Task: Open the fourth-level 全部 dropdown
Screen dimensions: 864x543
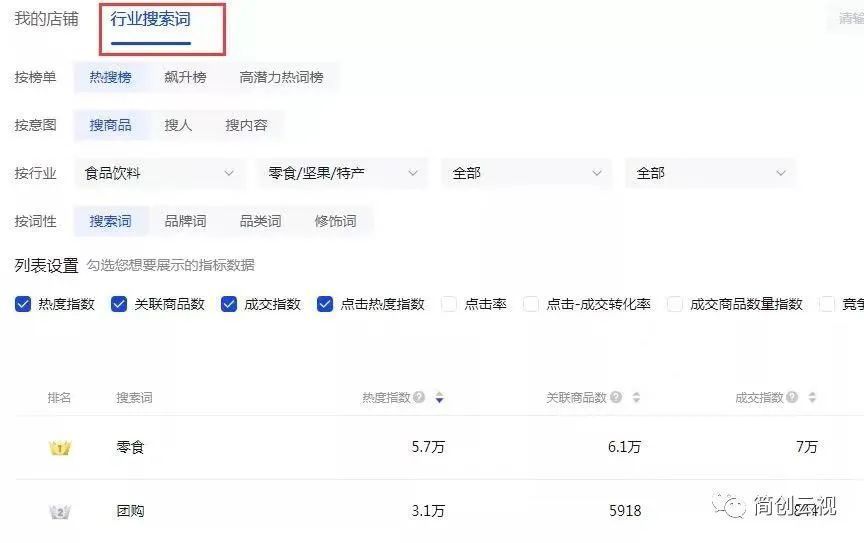Action: pos(710,173)
